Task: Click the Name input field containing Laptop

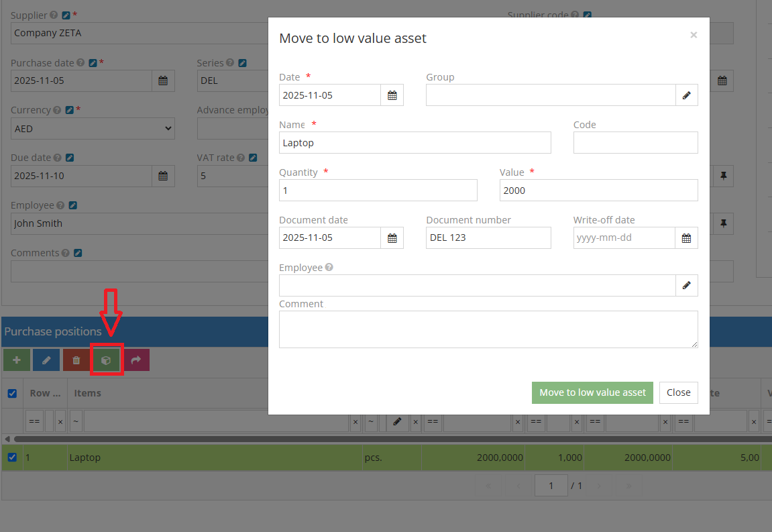Action: (x=415, y=143)
